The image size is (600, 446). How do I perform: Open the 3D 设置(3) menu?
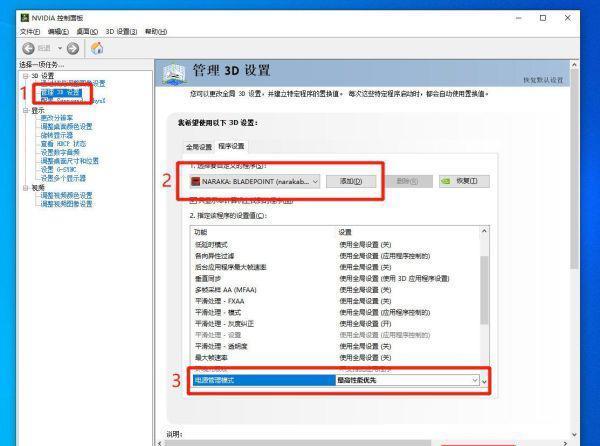point(121,31)
